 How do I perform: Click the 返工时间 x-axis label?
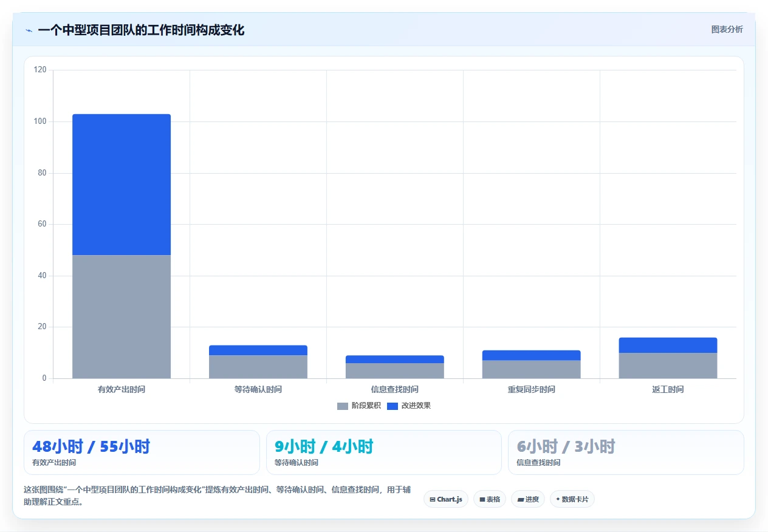pos(668,389)
